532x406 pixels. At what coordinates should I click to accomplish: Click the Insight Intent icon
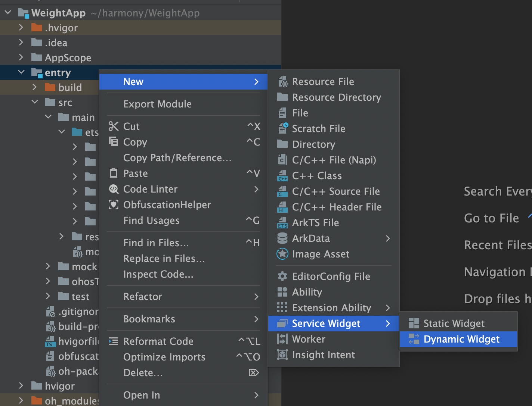[282, 355]
